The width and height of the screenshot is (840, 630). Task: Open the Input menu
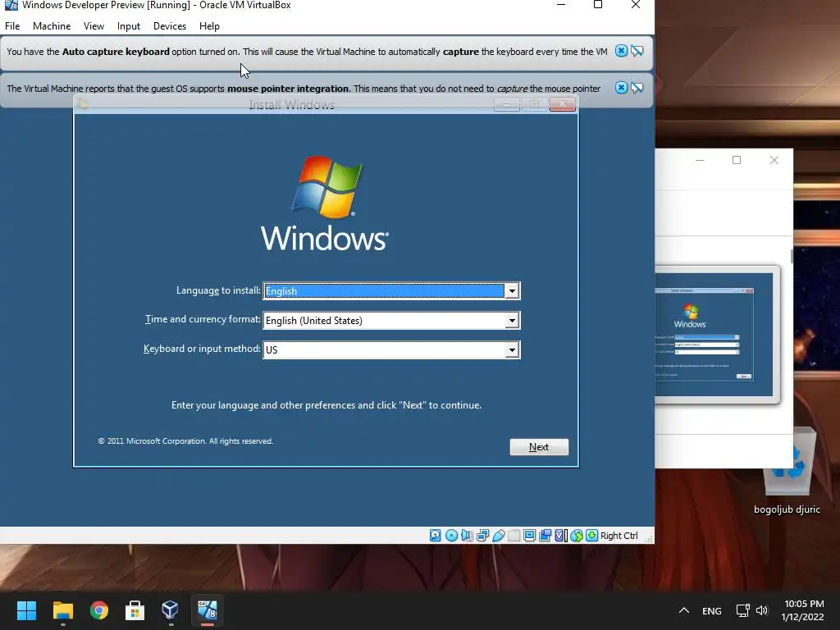129,25
